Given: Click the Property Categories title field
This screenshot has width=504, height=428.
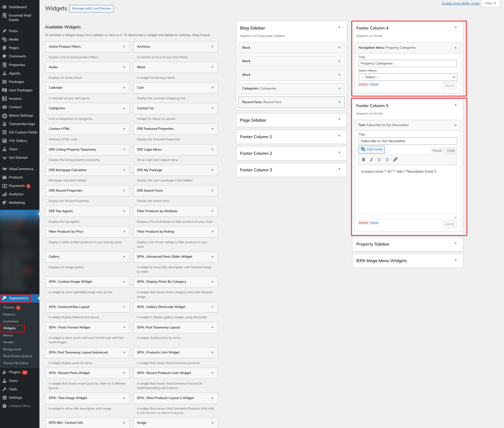Looking at the screenshot, I should click(x=408, y=63).
